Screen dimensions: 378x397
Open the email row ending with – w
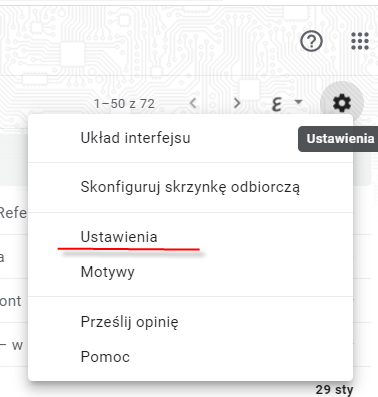point(12,345)
